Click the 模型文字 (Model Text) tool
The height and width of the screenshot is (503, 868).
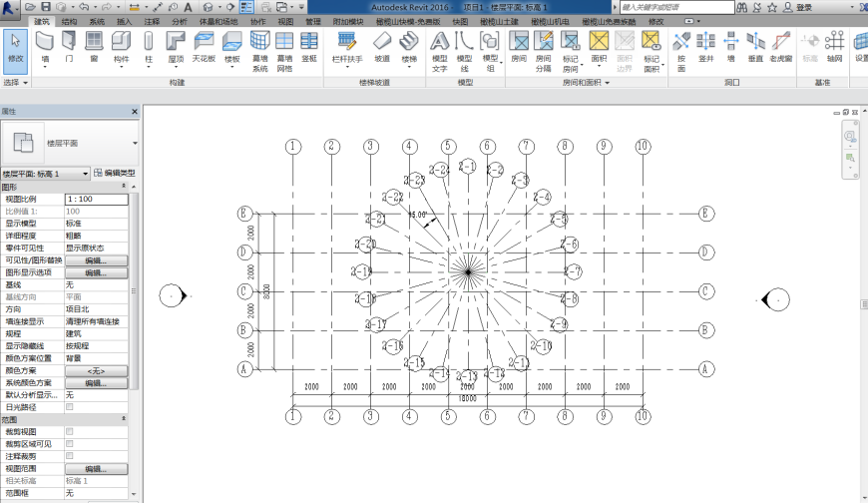(440, 52)
